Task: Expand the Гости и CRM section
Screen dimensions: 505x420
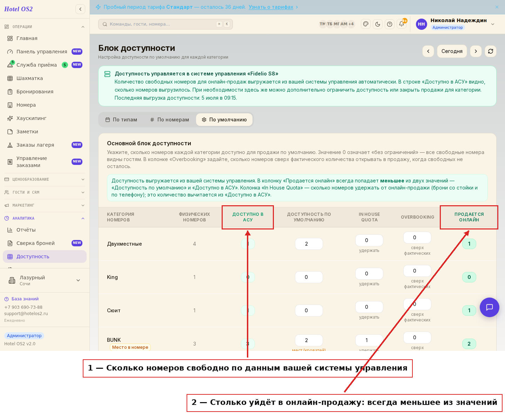Action: 45,192
